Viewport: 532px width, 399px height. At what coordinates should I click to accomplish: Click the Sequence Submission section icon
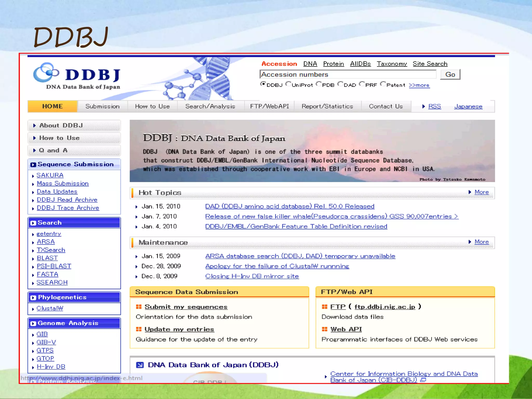(x=33, y=165)
